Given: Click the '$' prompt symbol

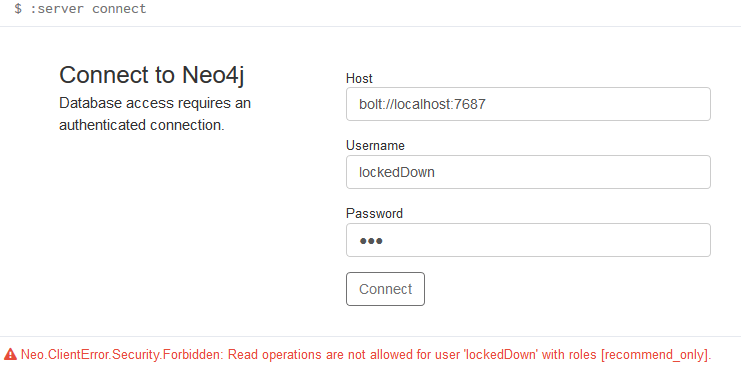Looking at the screenshot, I should pyautogui.click(x=18, y=9).
